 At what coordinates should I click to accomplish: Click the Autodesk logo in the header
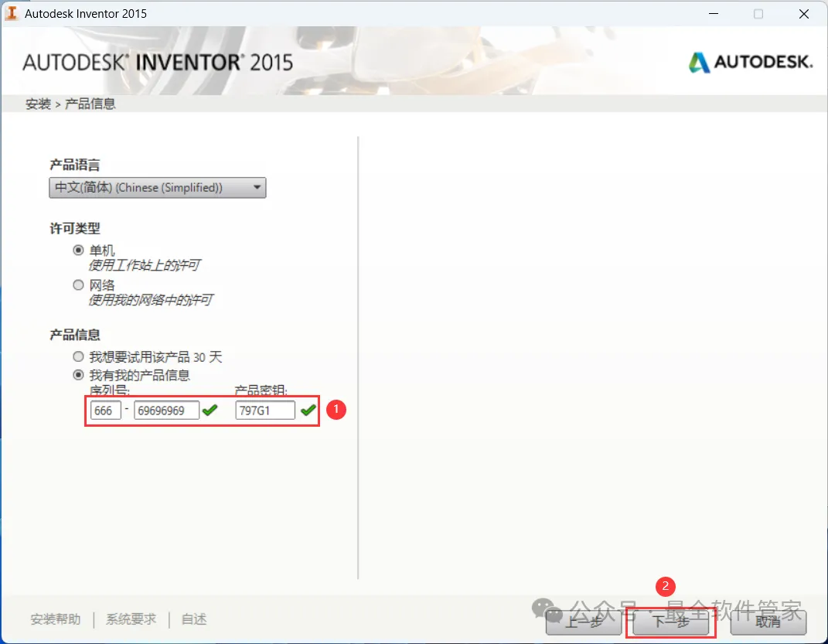coord(751,63)
